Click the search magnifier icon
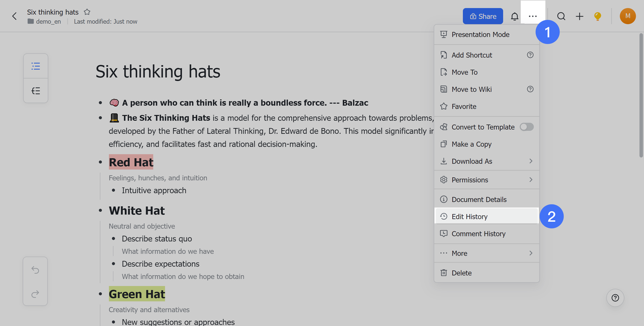Screen dimensions: 644x326 (x=561, y=17)
